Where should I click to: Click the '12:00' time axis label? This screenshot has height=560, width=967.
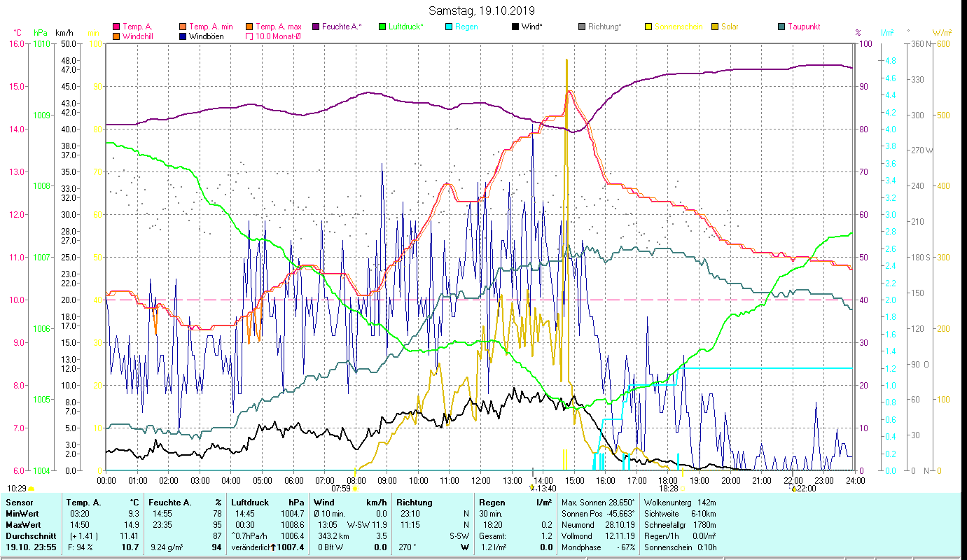[481, 480]
